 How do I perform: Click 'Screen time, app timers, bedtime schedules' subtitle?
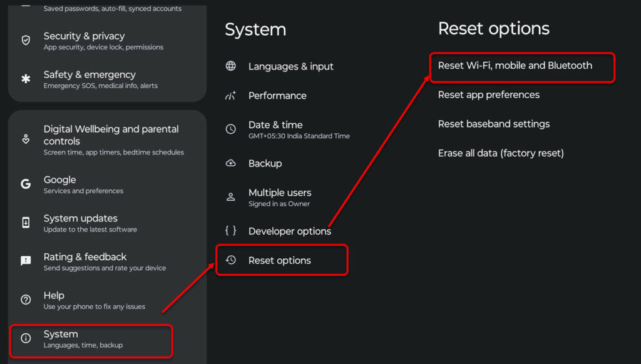pyautogui.click(x=114, y=153)
